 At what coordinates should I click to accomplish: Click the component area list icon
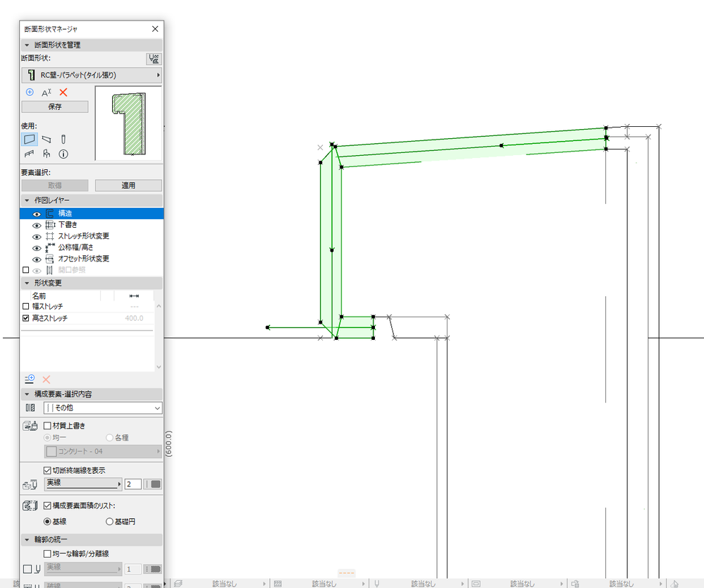[x=30, y=506]
